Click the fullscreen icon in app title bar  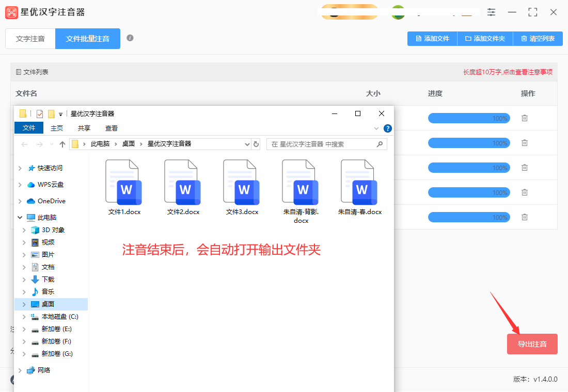click(533, 12)
